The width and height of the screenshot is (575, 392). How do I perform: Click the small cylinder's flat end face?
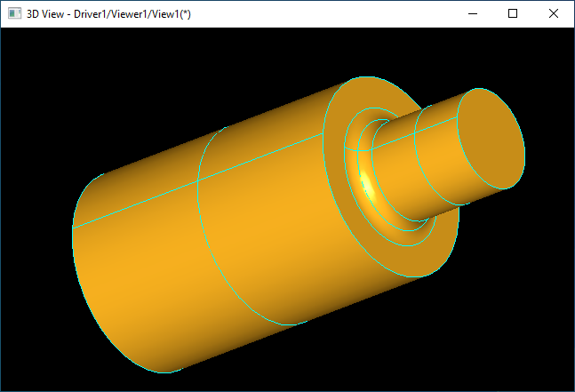click(491, 139)
